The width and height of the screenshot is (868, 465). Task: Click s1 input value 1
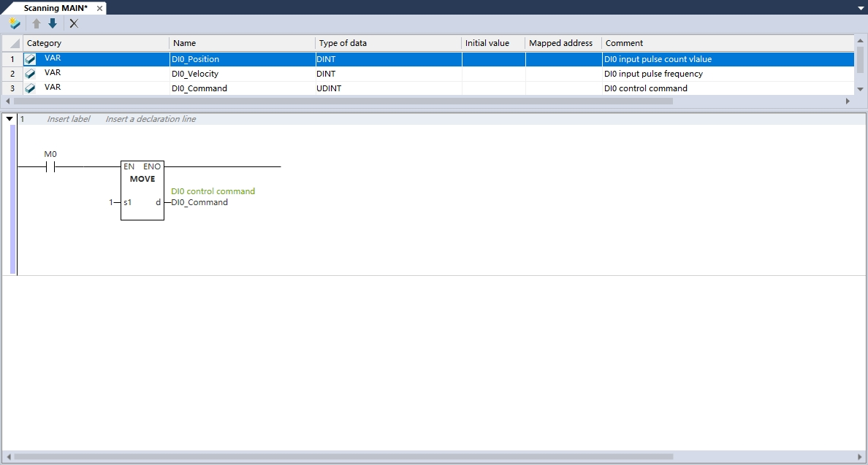111,202
